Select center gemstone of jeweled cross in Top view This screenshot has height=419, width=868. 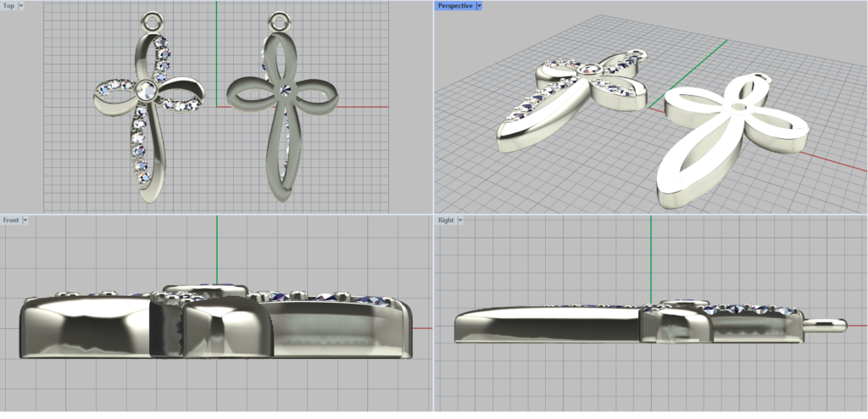(146, 87)
